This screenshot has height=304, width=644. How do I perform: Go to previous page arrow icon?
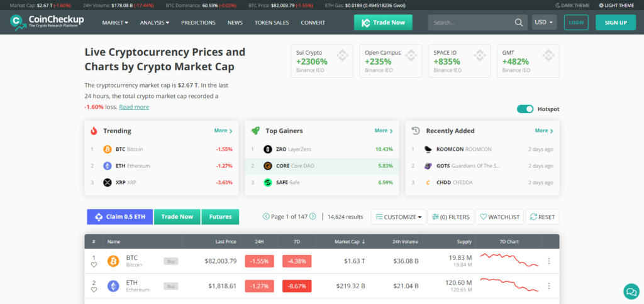point(266,217)
